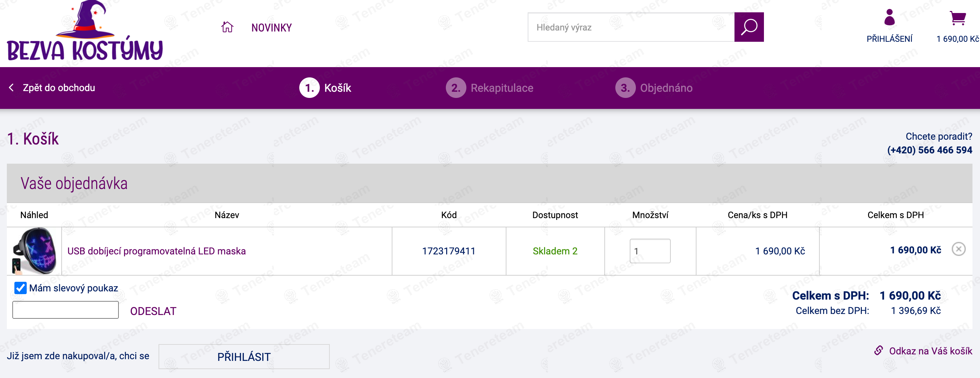980x378 pixels.
Task: Select step 3 Objednáno
Action: coord(654,88)
